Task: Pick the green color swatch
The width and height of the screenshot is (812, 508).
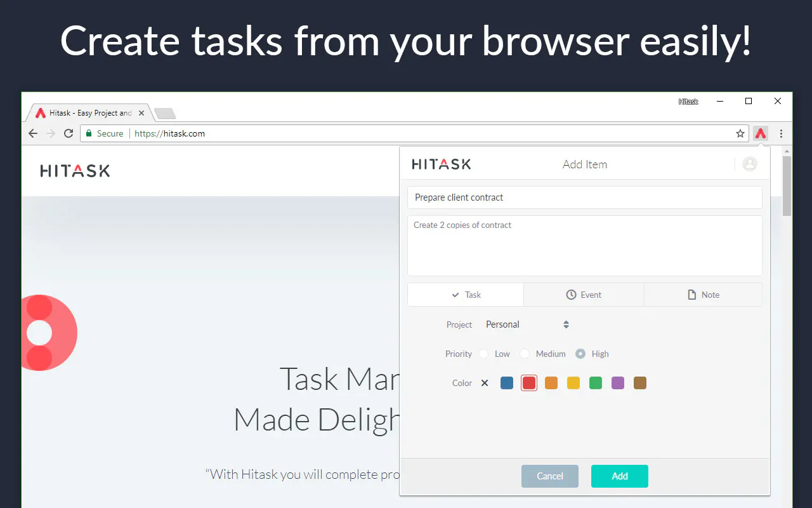Action: 596,383
